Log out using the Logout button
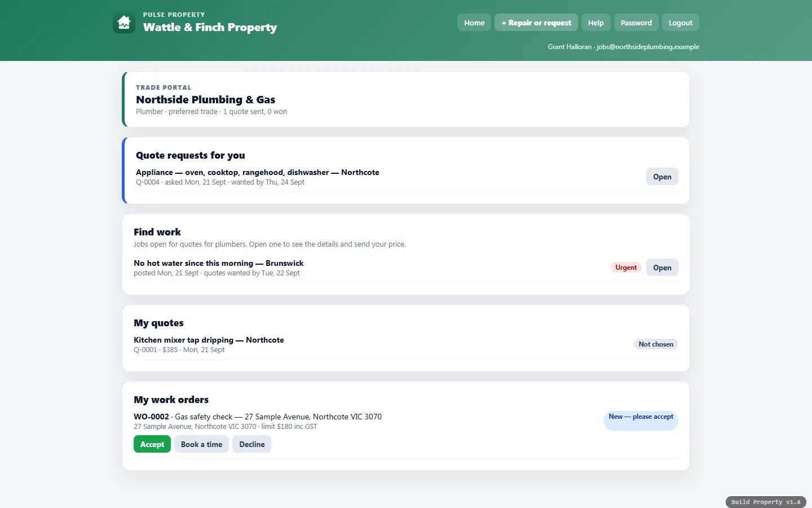Screen dimensions: 812x508 681,23
